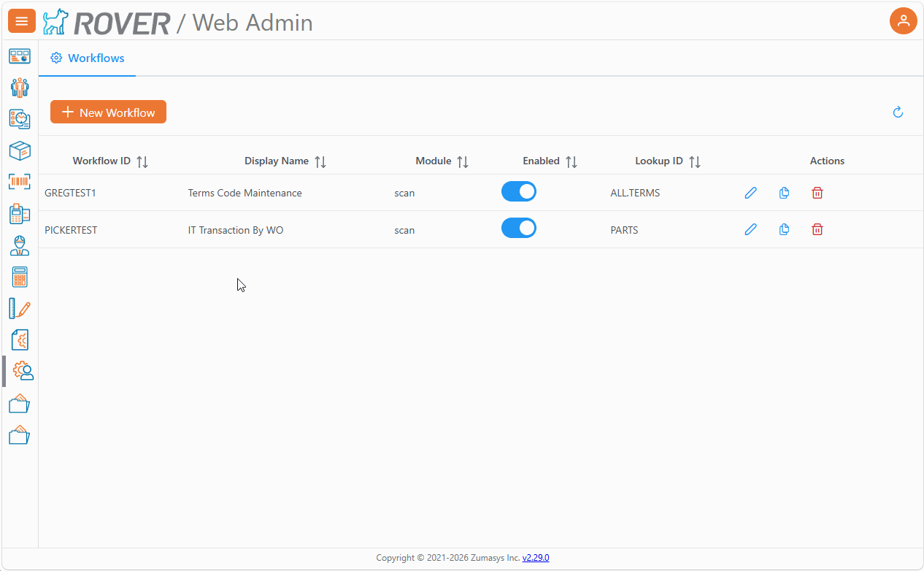Click scan module in GREGTEST1 row
This screenshot has width=924, height=571.
tap(404, 193)
